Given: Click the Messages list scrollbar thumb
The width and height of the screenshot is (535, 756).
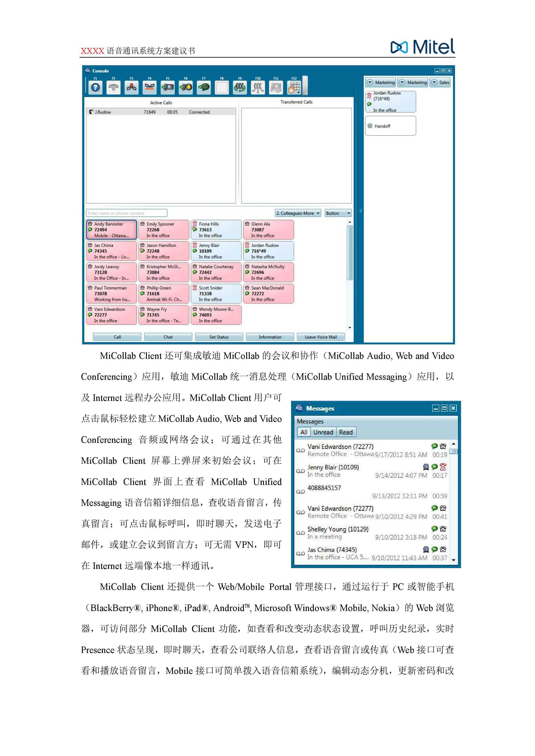Looking at the screenshot, I should point(453,451).
